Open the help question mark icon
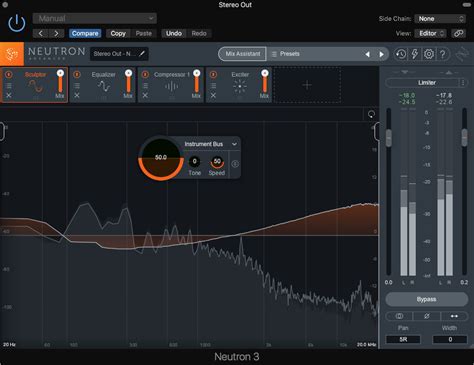This screenshot has width=474, height=365. [x=443, y=54]
